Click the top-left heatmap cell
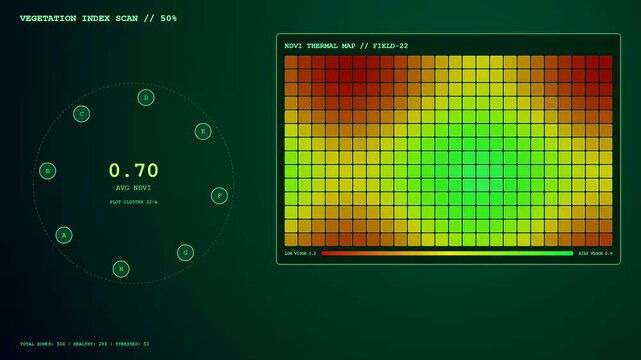This screenshot has width=641, height=360. (291, 62)
